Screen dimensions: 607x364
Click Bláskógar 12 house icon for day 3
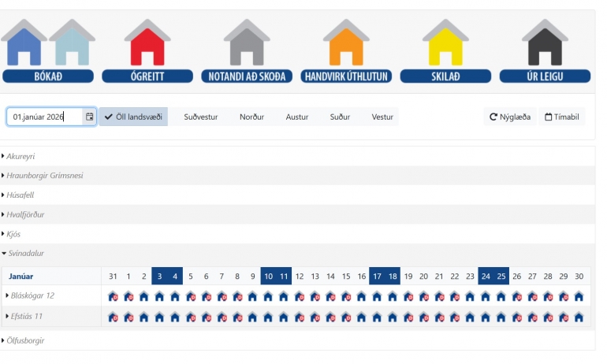click(159, 296)
